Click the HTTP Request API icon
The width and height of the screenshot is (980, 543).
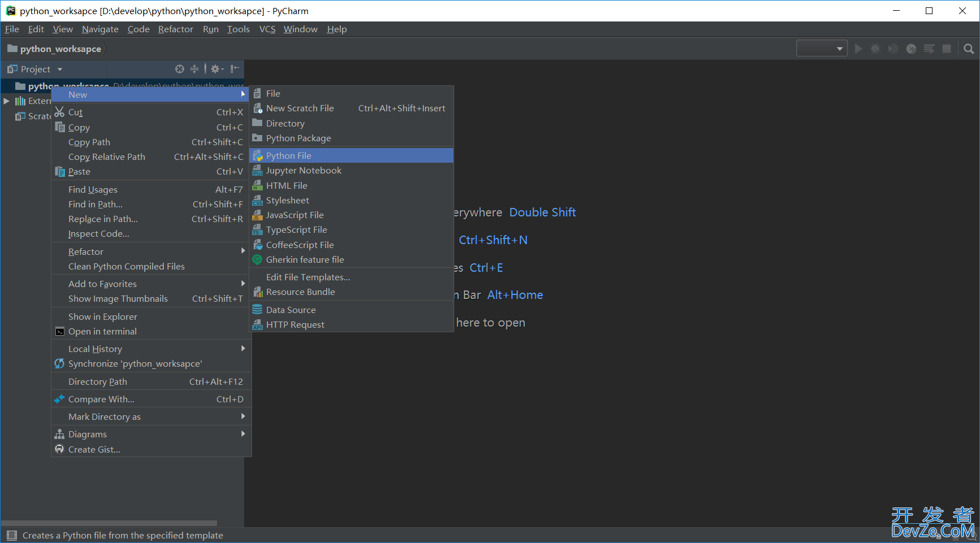point(257,324)
